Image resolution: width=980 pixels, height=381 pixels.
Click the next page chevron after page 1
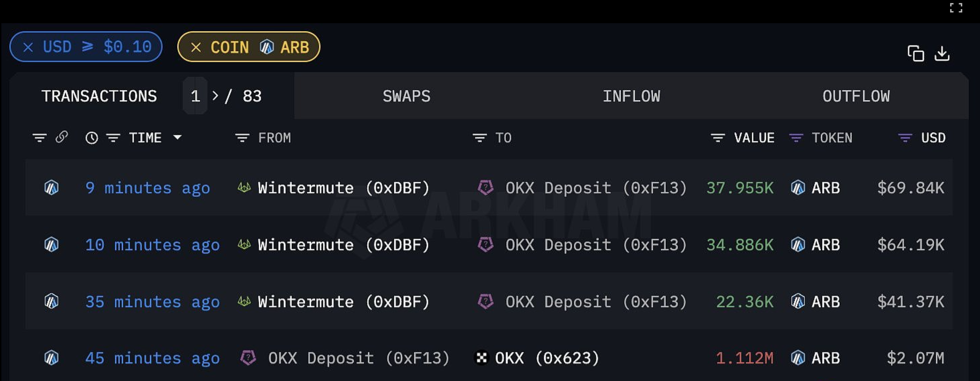click(x=216, y=96)
